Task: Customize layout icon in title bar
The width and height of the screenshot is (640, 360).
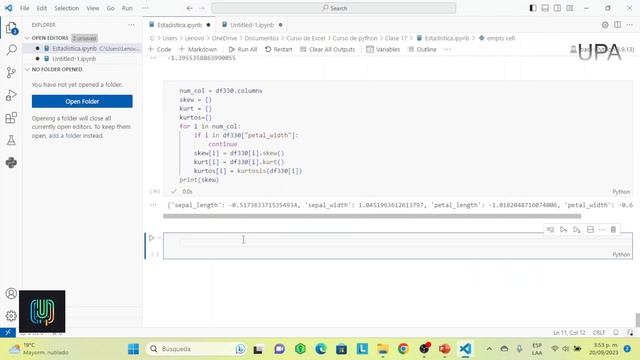Action: 570,8
